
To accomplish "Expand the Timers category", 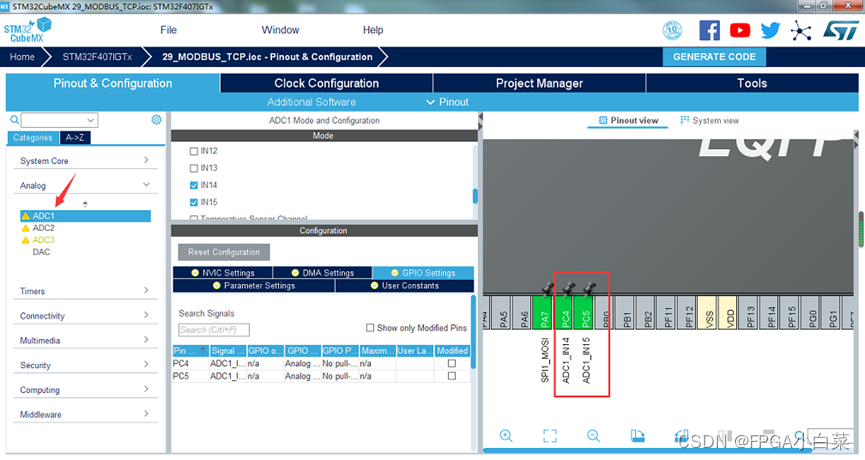I will click(x=85, y=291).
